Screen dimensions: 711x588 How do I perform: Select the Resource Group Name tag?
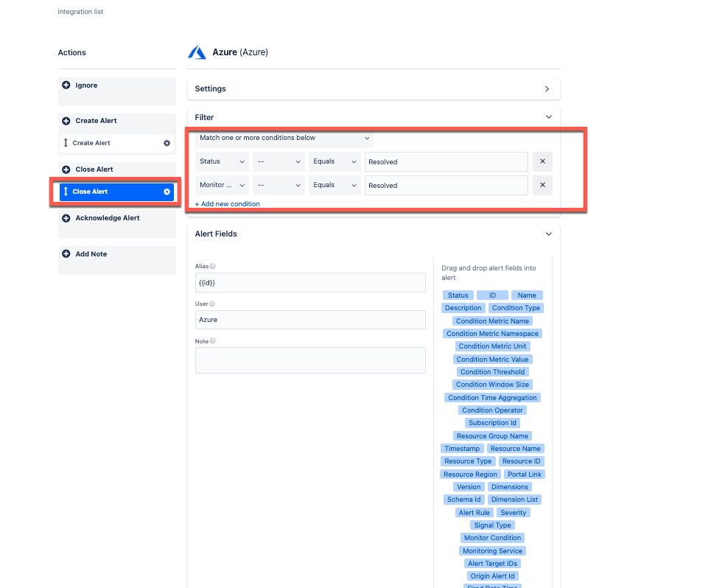point(492,436)
